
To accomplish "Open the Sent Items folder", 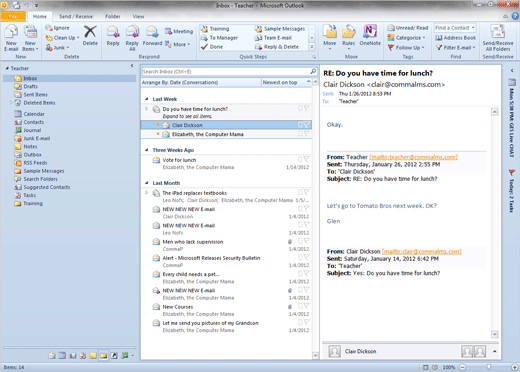I will (35, 95).
